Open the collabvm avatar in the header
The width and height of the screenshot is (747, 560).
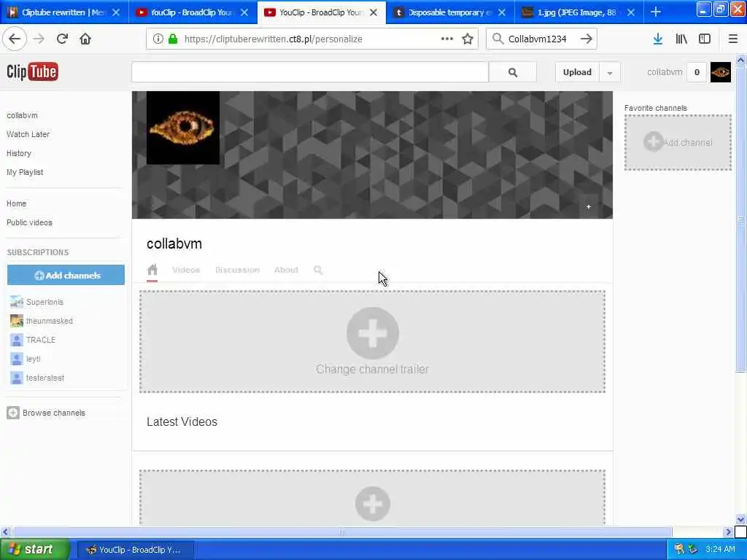[x=720, y=72]
